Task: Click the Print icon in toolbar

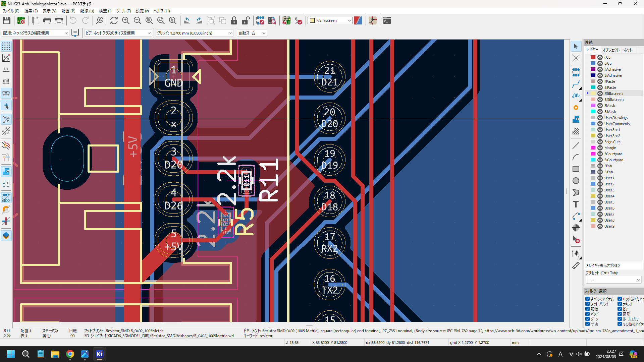Action: [x=47, y=21]
